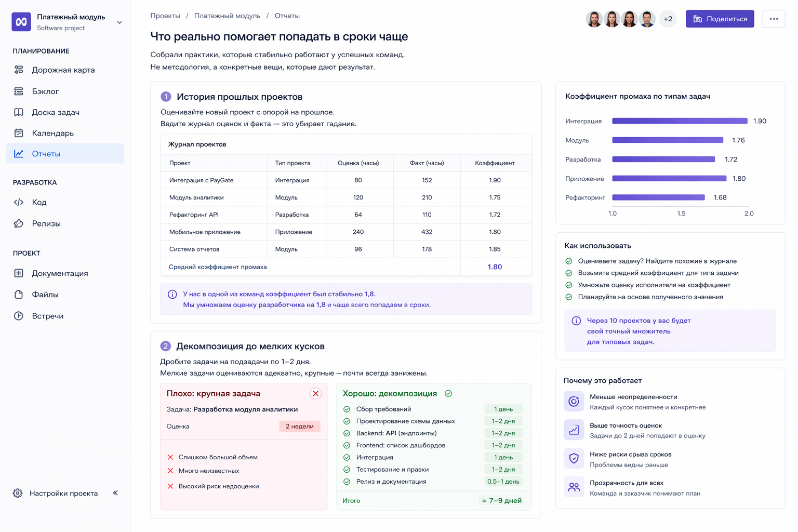798x532 pixels.
Task: Open the three-dots more options menu
Action: (x=774, y=19)
